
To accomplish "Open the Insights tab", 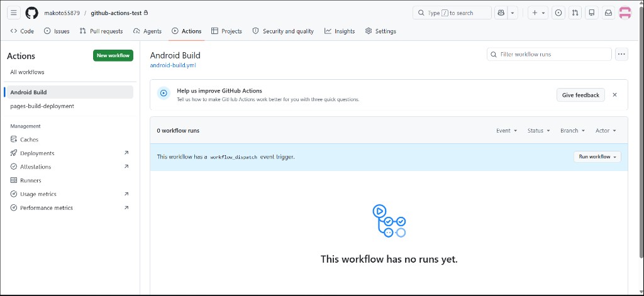I will point(340,31).
